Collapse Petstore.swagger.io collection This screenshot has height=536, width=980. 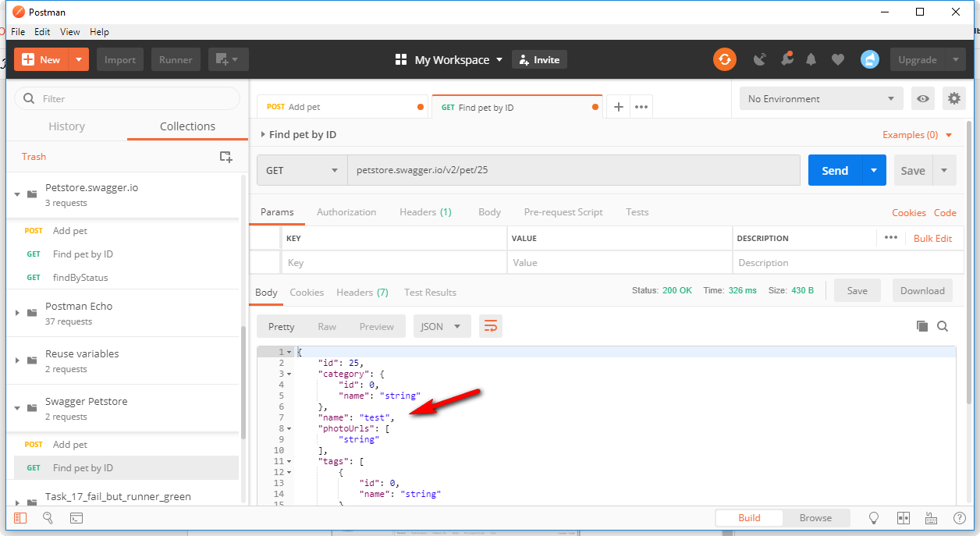click(x=17, y=194)
